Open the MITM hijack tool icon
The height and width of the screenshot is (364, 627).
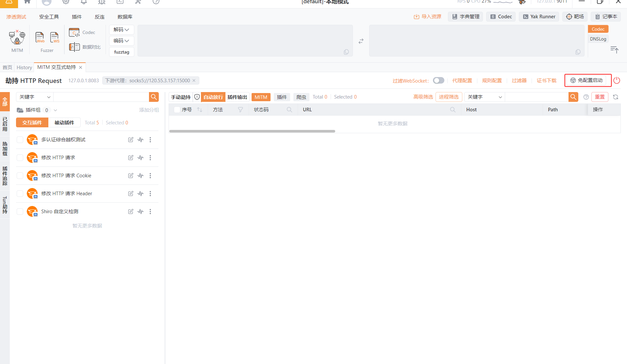(x=17, y=38)
